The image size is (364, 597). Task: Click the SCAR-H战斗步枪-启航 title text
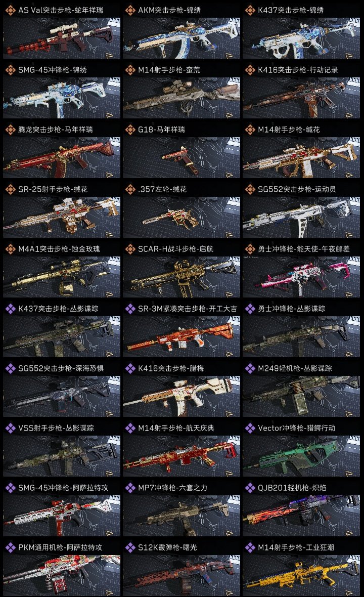point(176,249)
